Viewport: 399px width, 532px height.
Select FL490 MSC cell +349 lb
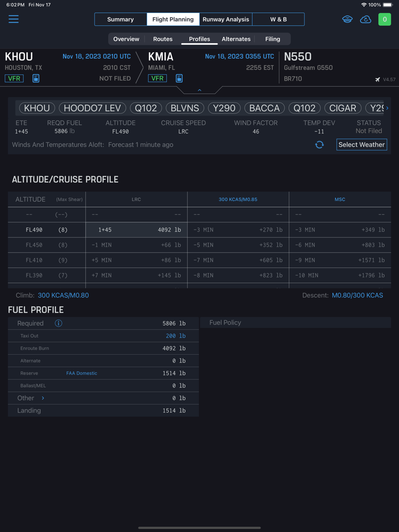tap(340, 230)
